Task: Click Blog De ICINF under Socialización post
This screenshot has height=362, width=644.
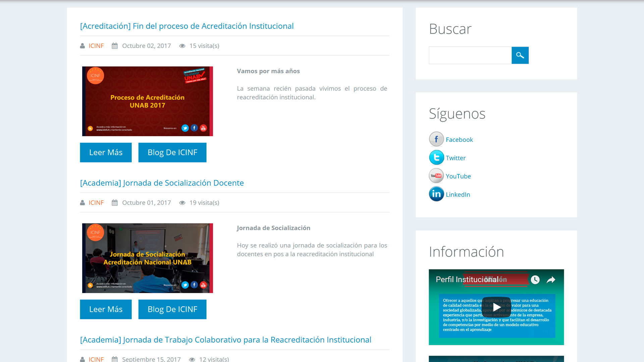Action: pyautogui.click(x=172, y=309)
